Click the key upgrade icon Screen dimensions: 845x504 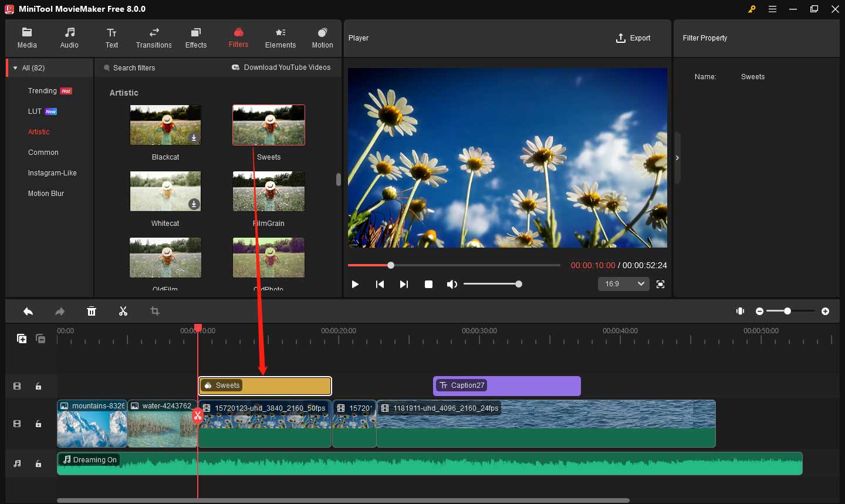752,9
